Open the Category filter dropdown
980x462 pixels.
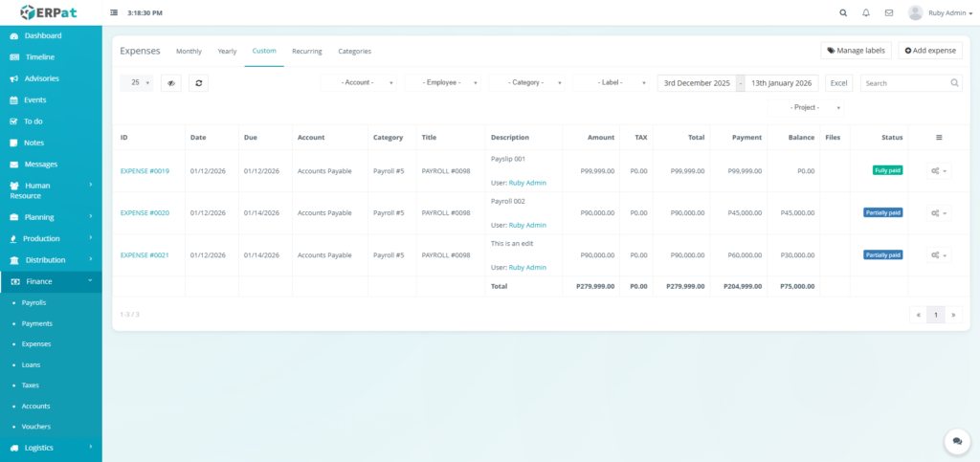point(527,83)
